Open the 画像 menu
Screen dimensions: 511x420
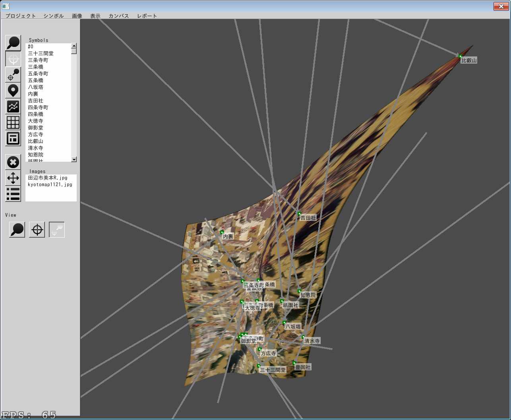(77, 16)
